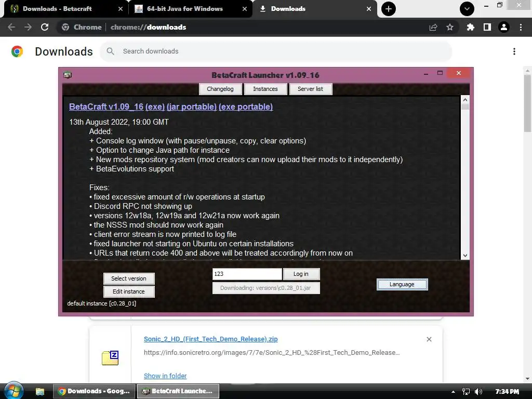Open the (jar portable) link
The width and height of the screenshot is (532, 399).
192,107
